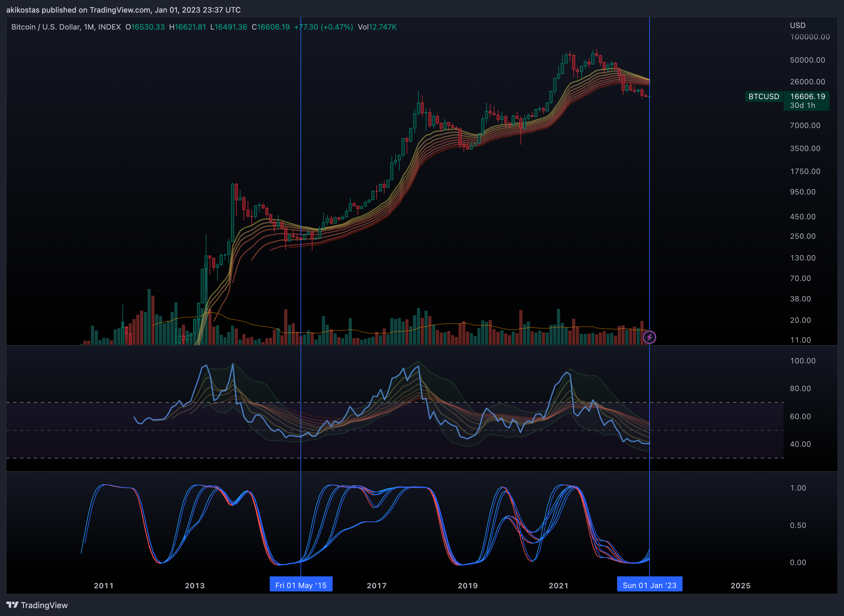The height and width of the screenshot is (616, 844).
Task: Click the volume readout Vol12.747K
Action: coord(377,27)
